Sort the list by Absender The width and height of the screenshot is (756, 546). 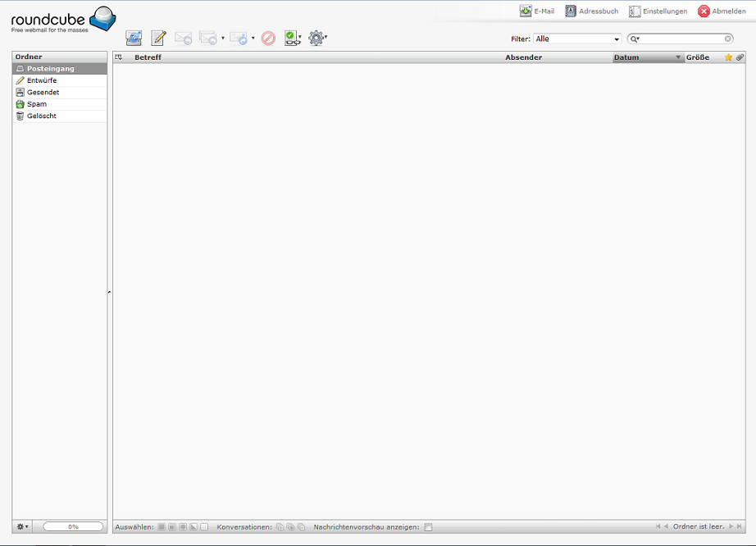[x=524, y=57]
